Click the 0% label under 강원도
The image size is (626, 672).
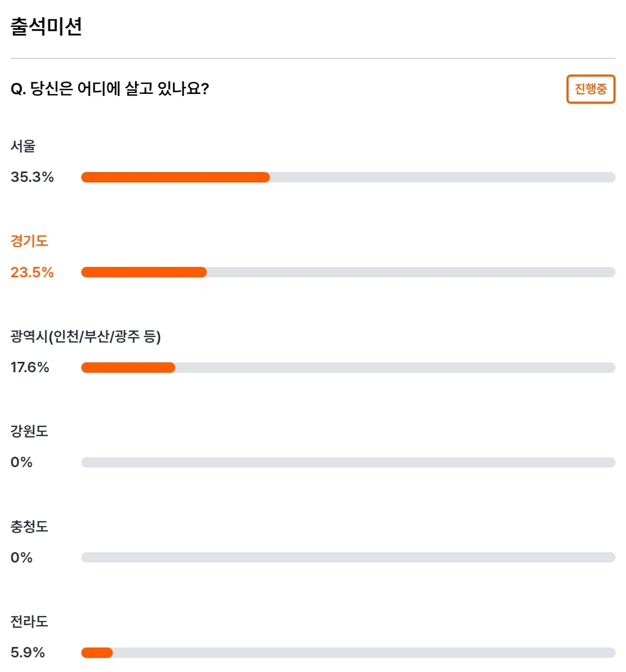click(21, 462)
